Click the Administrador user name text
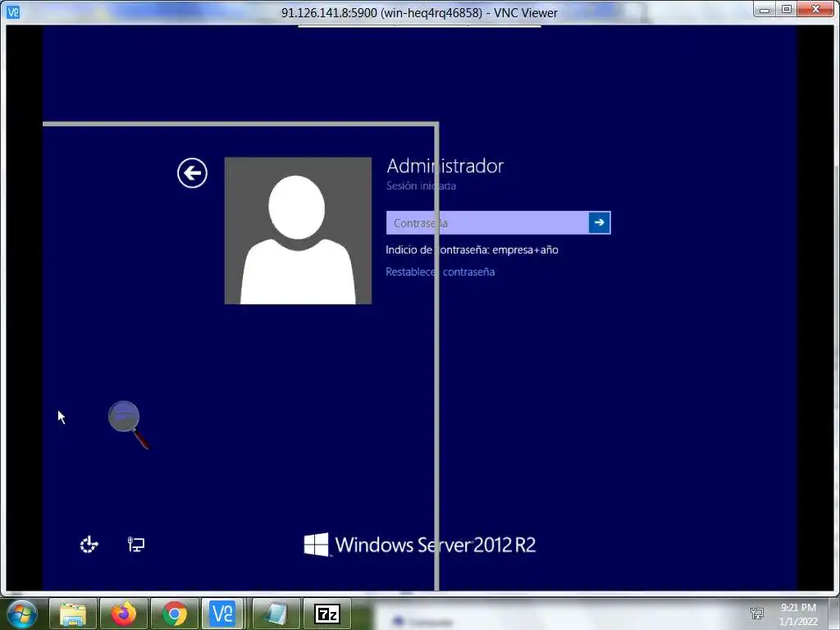840x630 pixels. [x=445, y=166]
